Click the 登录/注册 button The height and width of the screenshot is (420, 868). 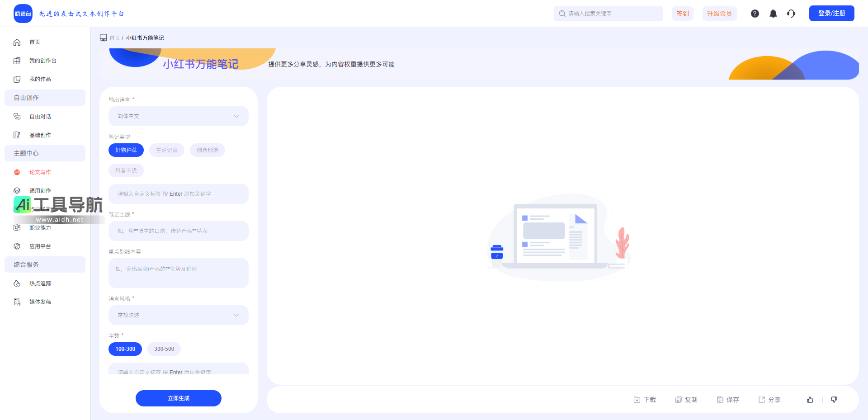click(831, 14)
